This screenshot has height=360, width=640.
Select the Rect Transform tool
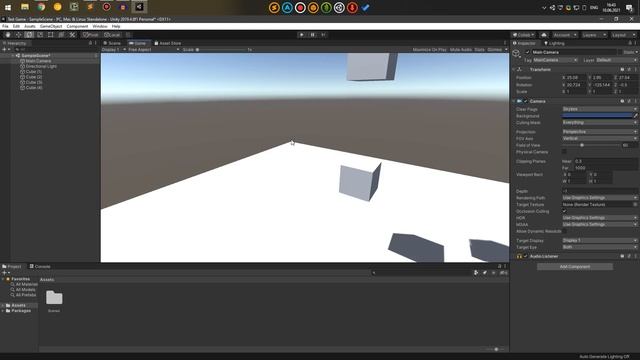(51, 35)
